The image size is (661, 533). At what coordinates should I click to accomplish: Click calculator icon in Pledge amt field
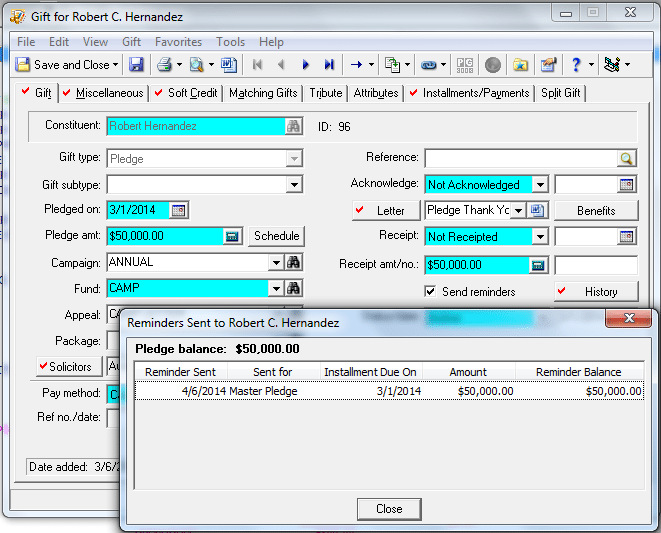coord(232,236)
